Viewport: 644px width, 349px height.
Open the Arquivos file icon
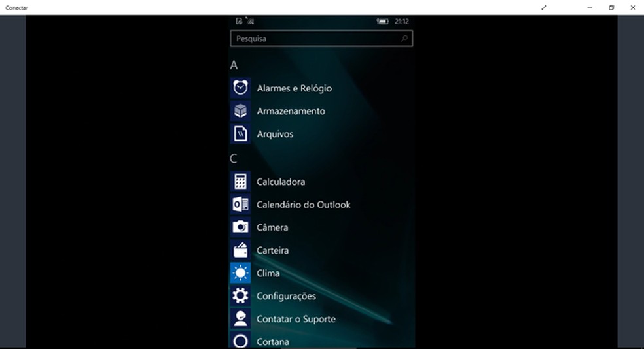coord(240,134)
